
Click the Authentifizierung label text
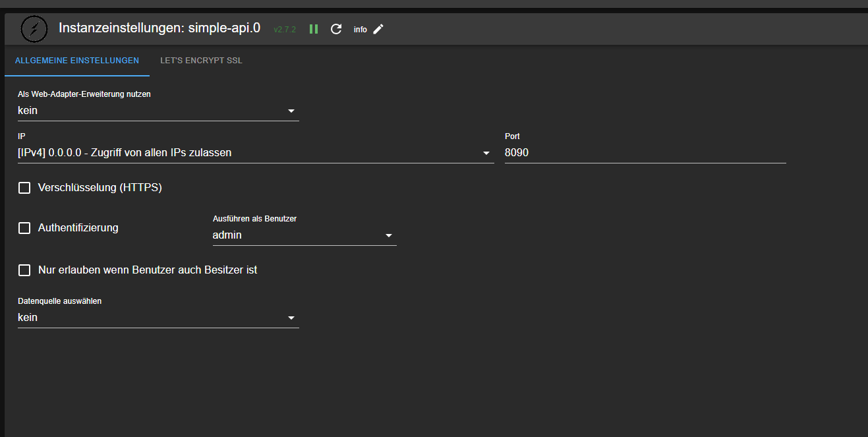pyautogui.click(x=78, y=228)
